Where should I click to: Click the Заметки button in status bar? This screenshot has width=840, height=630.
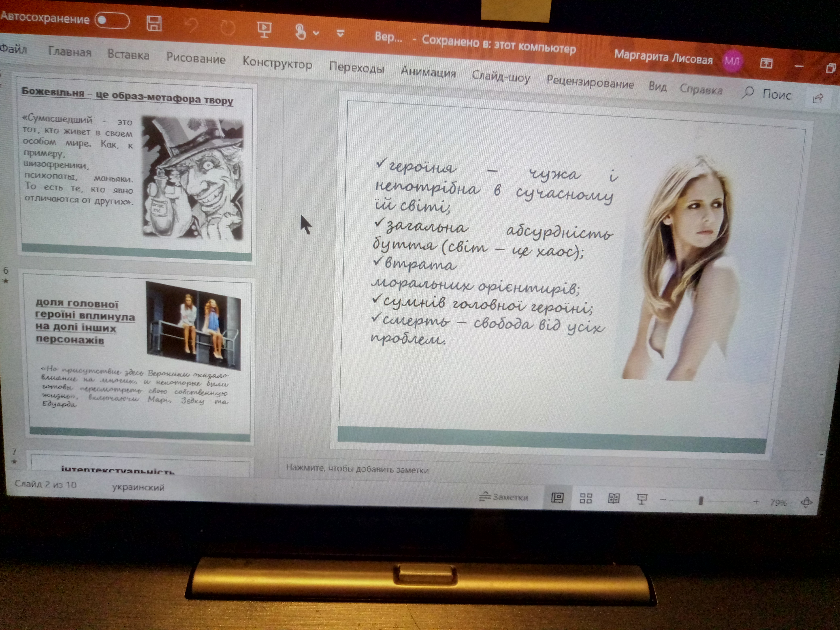(x=504, y=497)
